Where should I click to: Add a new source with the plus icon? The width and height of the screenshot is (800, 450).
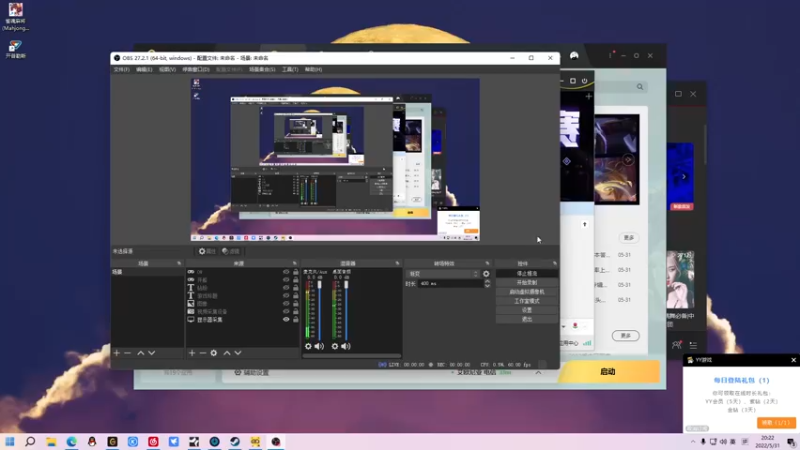coord(192,353)
